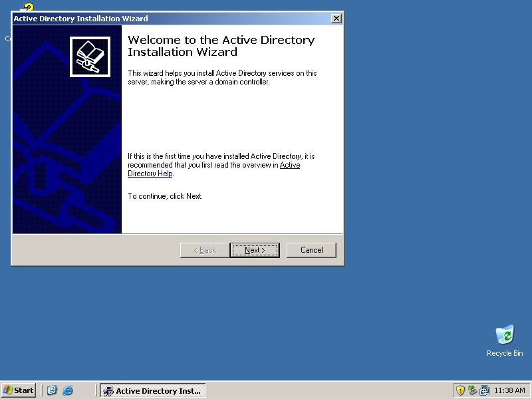This screenshot has height=399, width=532.
Task: Click the 11:38 AM clock
Action: [x=509, y=390]
